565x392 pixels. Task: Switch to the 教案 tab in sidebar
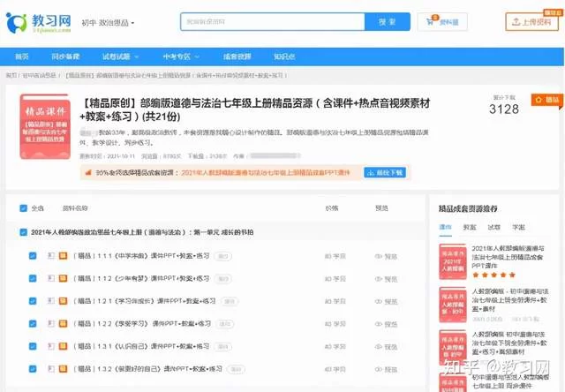pyautogui.click(x=470, y=227)
